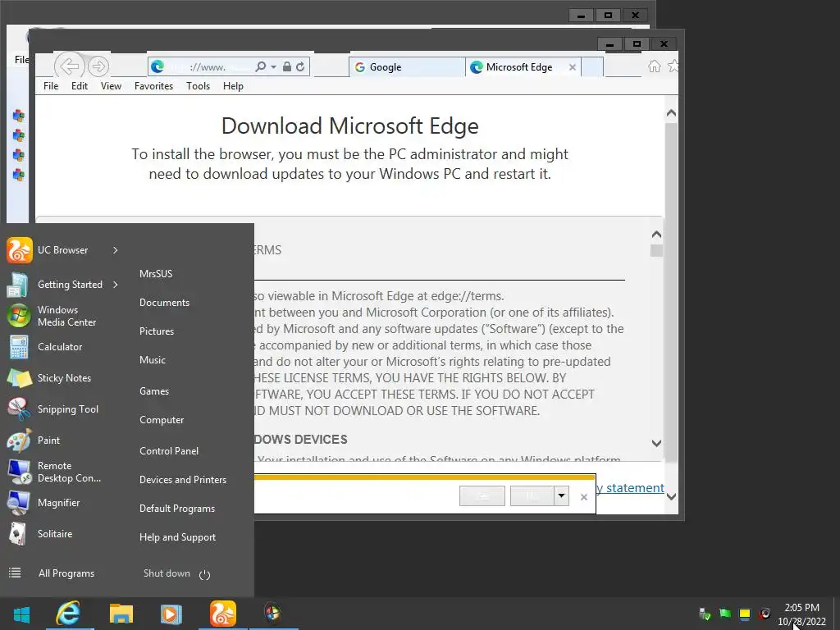Expand All Programs list
840x630 pixels.
click(52, 573)
